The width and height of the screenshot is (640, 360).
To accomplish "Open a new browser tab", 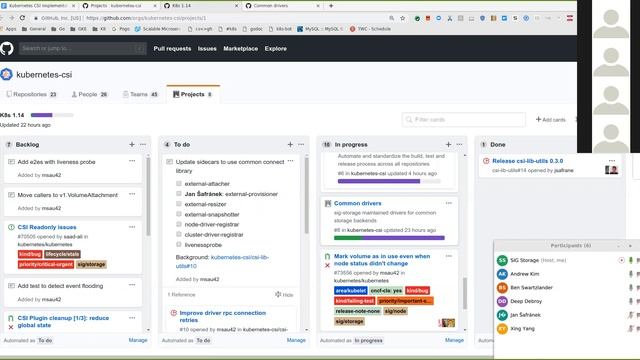I will tap(331, 6).
